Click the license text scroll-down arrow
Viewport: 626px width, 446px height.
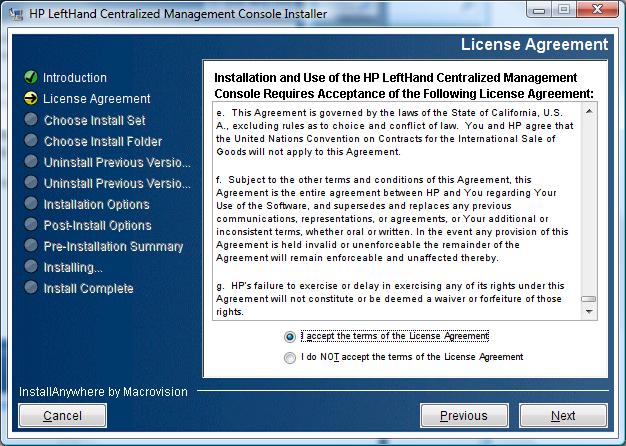(589, 311)
